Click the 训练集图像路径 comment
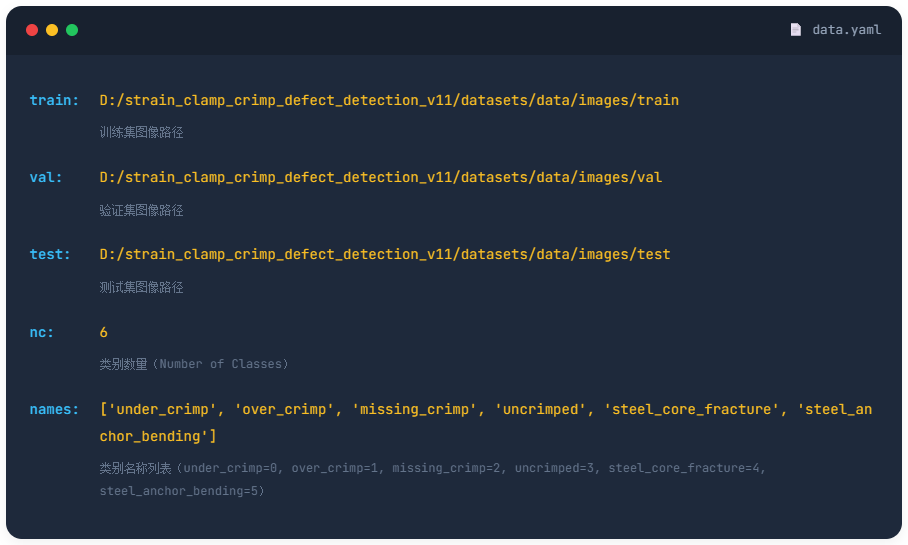This screenshot has width=908, height=545. coord(141,132)
